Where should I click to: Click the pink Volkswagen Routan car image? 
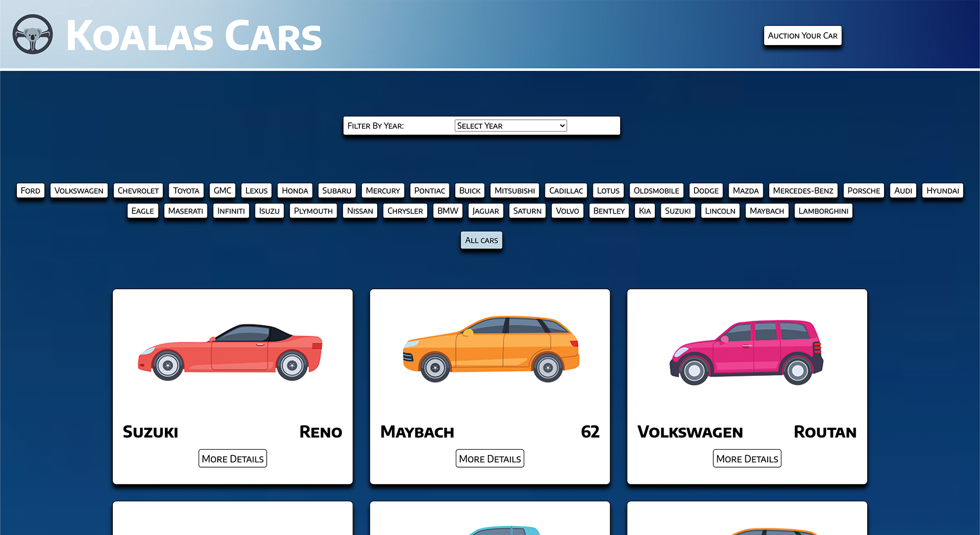pos(746,352)
